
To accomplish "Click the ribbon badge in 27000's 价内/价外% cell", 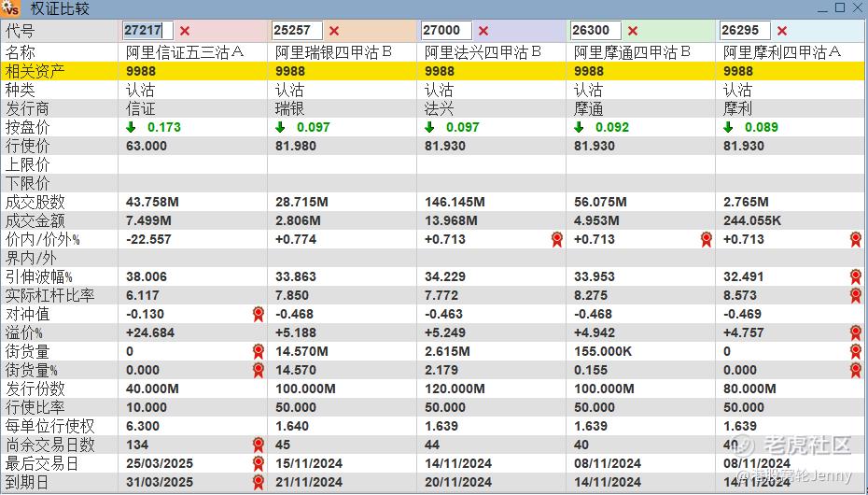I will pyautogui.click(x=557, y=239).
